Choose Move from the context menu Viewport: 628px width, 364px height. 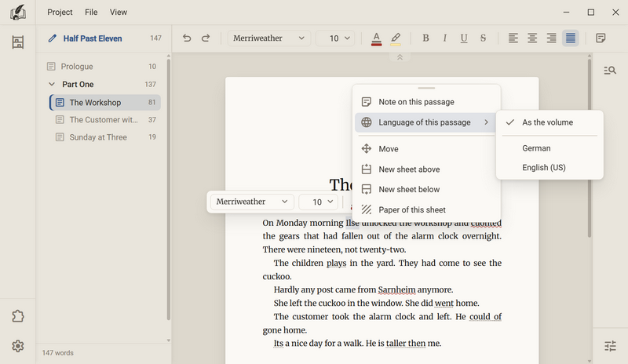(426, 149)
